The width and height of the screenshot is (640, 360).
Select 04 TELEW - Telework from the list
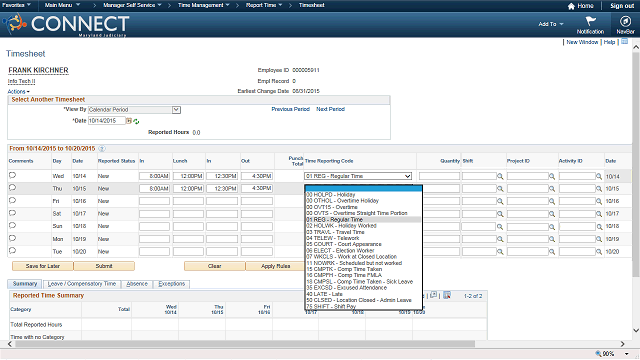pyautogui.click(x=333, y=238)
